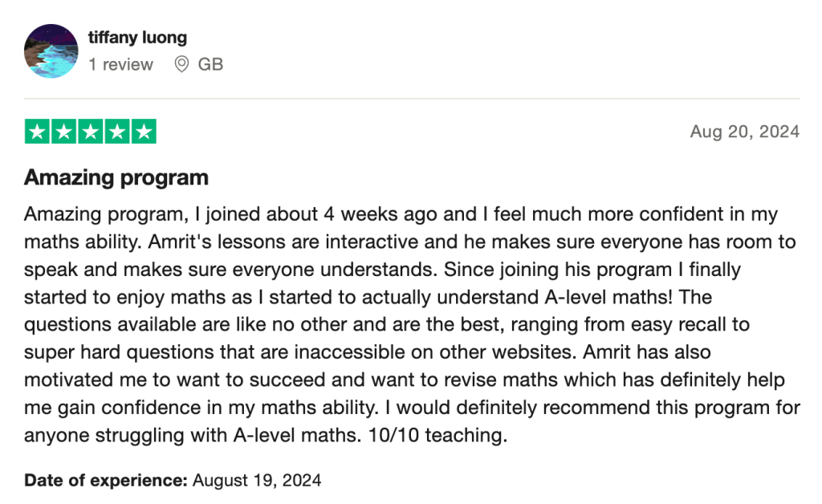Select the August 19, 2024 experience date

click(x=257, y=480)
